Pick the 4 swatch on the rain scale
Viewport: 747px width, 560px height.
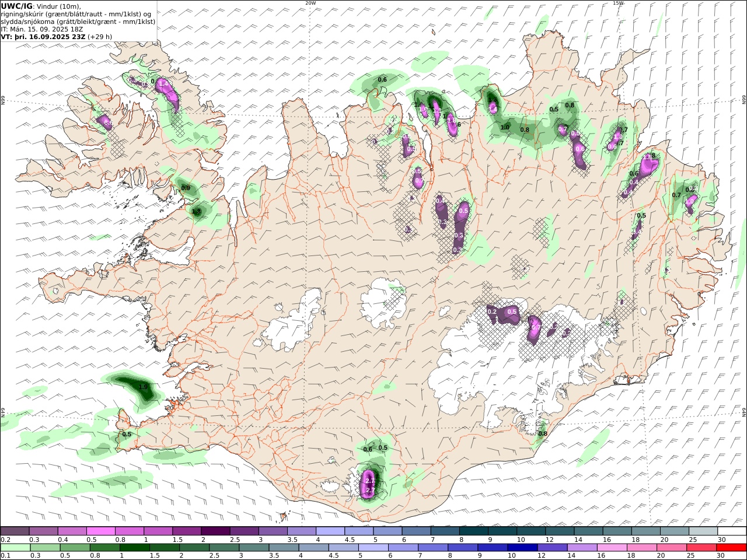[314, 547]
